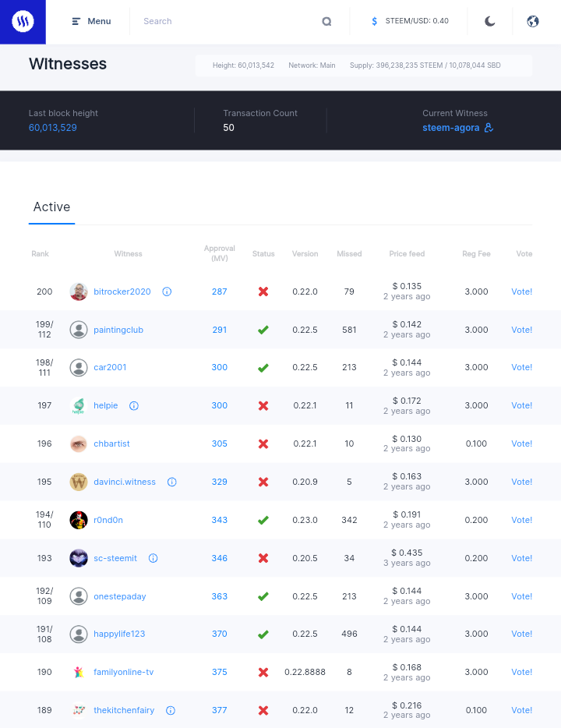Viewport: 561px width, 728px height.
Task: Open onestepaday witness link
Action: click(120, 596)
